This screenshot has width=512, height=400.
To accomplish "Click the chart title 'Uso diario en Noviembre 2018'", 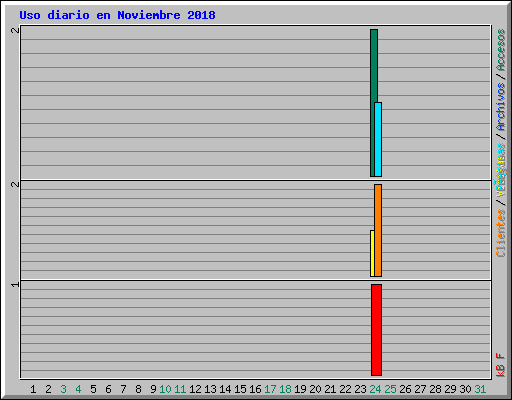I will tap(117, 15).
